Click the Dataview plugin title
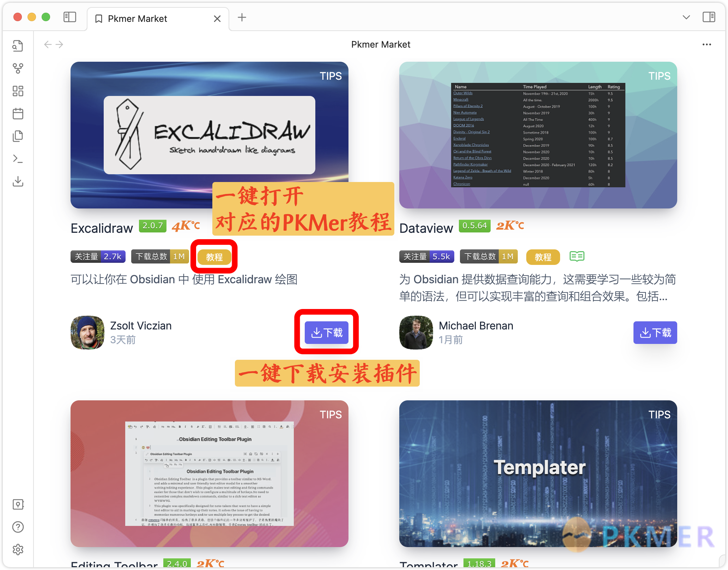 click(x=426, y=228)
